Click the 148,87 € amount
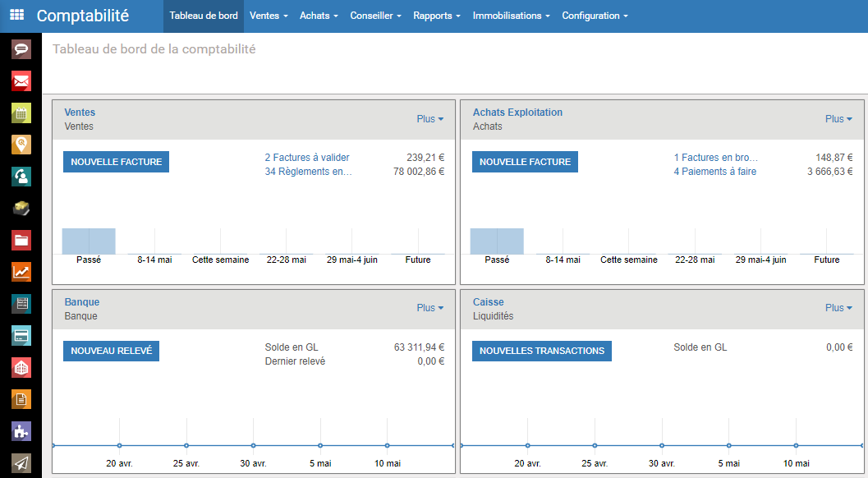The image size is (868, 478). (834, 158)
